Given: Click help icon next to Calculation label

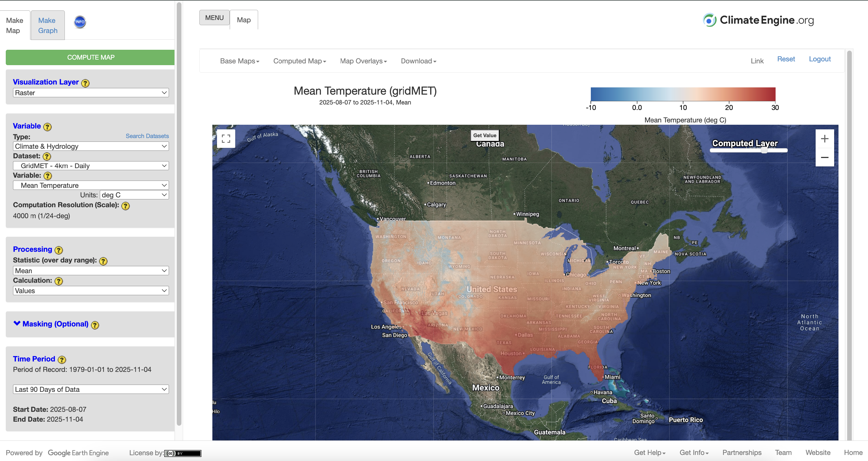Looking at the screenshot, I should point(59,281).
